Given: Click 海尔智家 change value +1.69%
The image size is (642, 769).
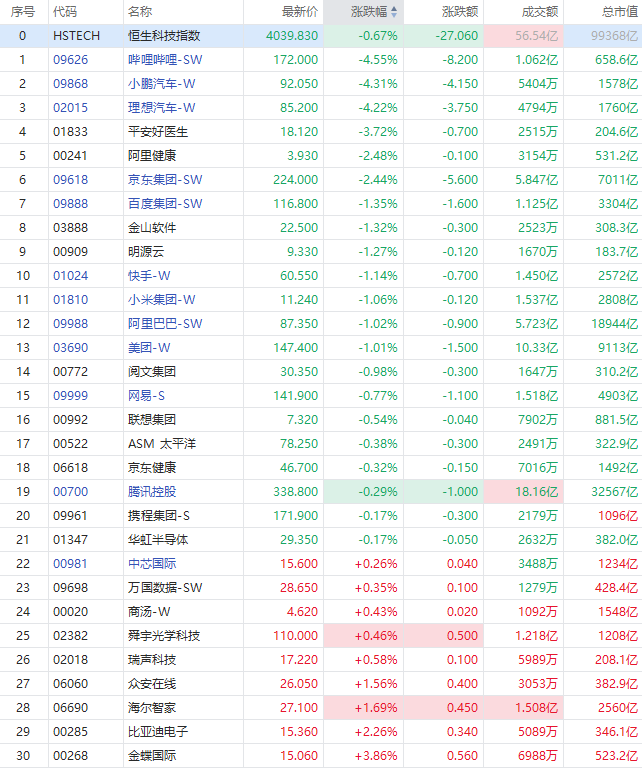Looking at the screenshot, I should (x=376, y=709).
